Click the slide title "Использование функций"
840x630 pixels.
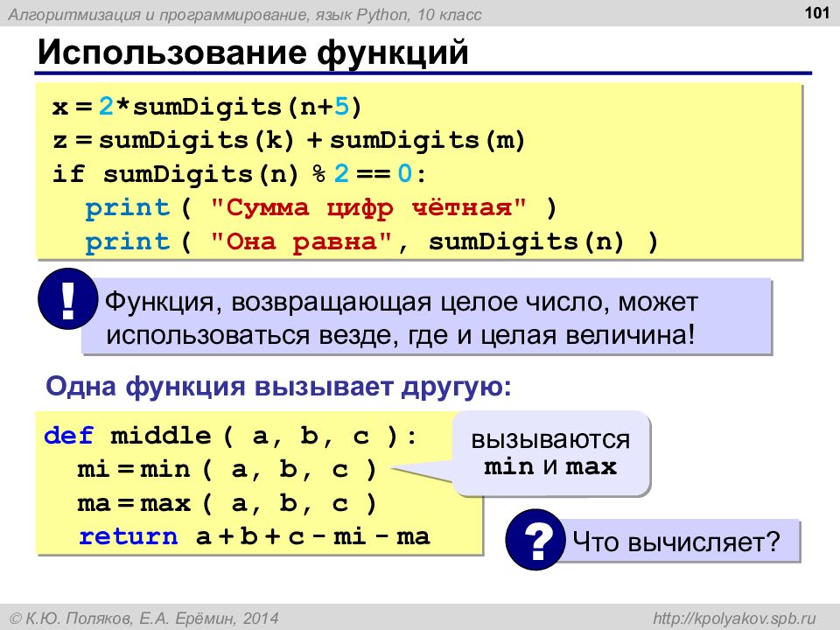pyautogui.click(x=253, y=52)
